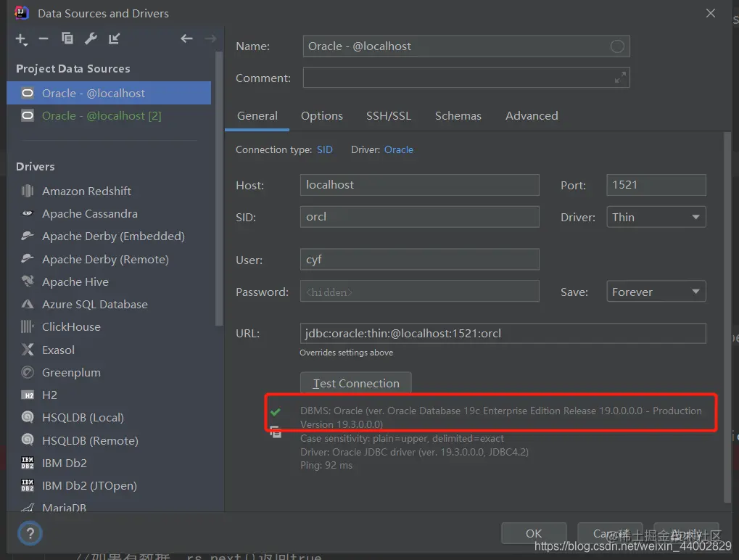Edit the User field cyf

tap(419, 259)
